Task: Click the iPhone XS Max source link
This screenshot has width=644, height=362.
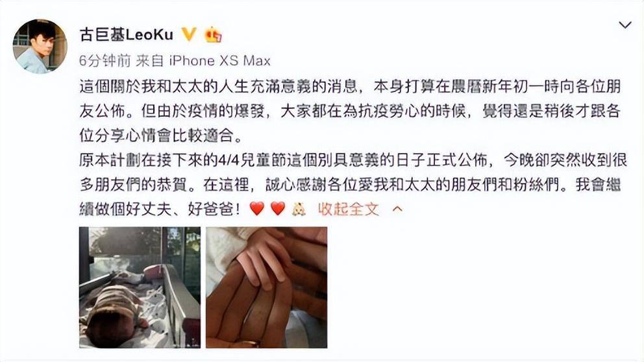Action: click(x=219, y=61)
